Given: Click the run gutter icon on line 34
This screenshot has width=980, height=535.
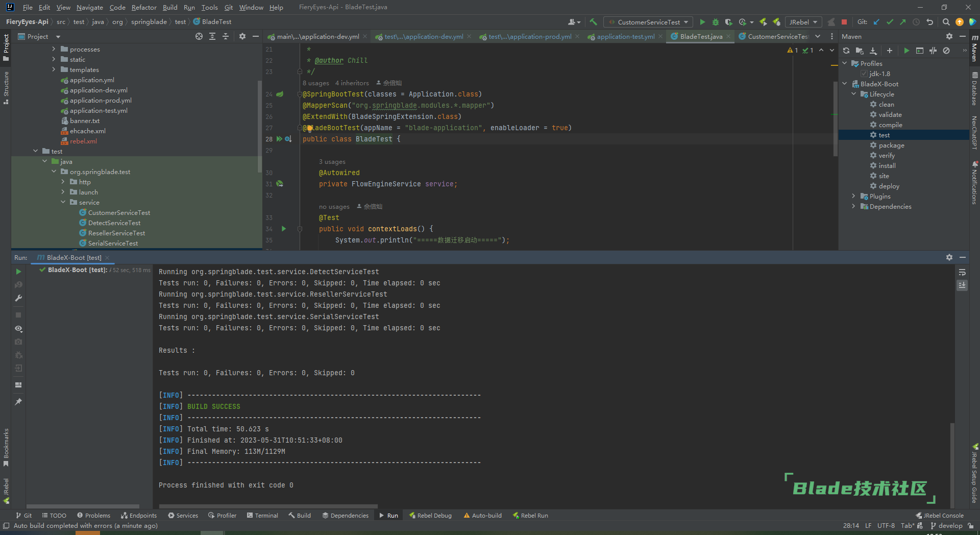Looking at the screenshot, I should tap(284, 229).
